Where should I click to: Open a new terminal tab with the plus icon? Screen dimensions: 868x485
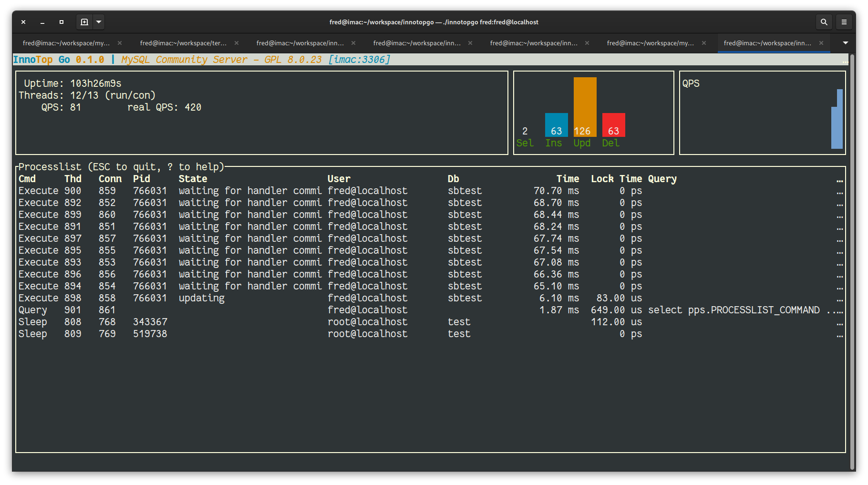(x=84, y=22)
